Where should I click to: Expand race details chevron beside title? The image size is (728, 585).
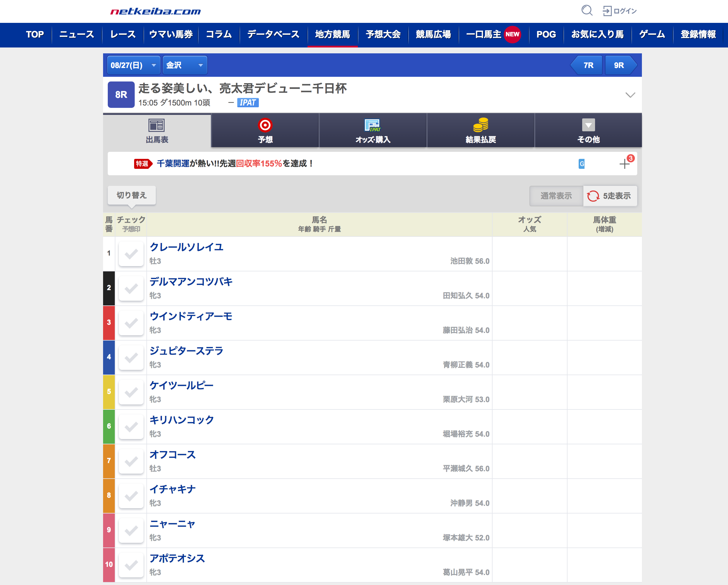(630, 95)
